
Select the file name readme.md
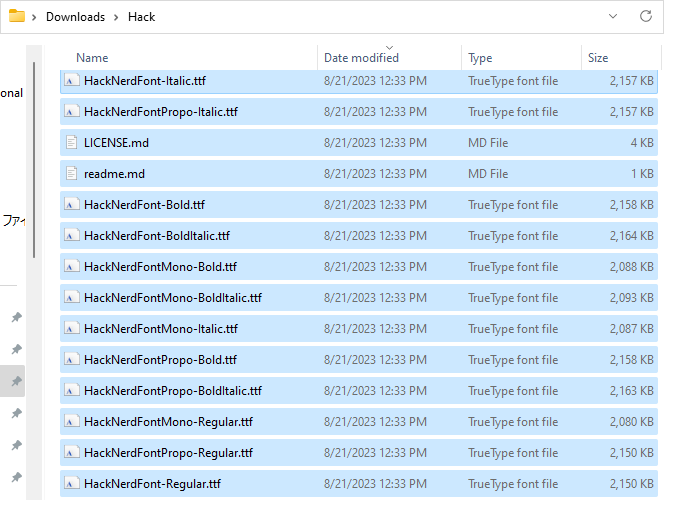click(x=114, y=174)
